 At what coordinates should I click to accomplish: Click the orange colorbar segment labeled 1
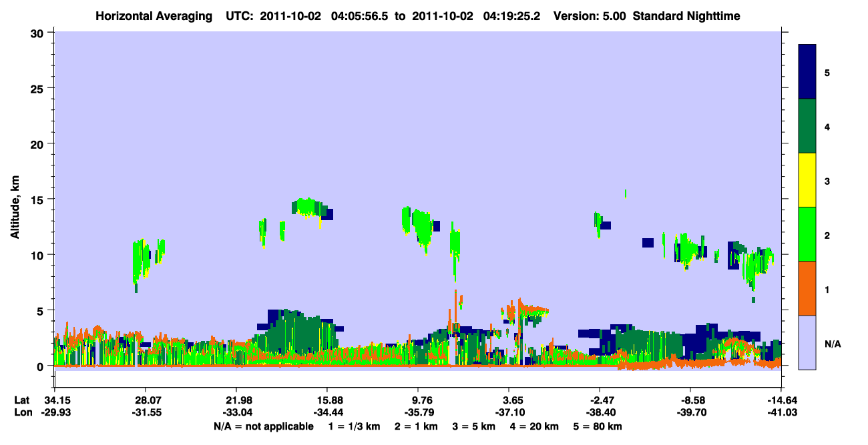click(x=807, y=288)
